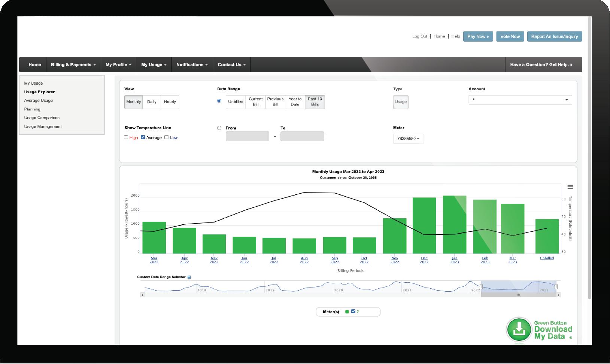Click the Pay Now button
610x364 pixels.
478,36
